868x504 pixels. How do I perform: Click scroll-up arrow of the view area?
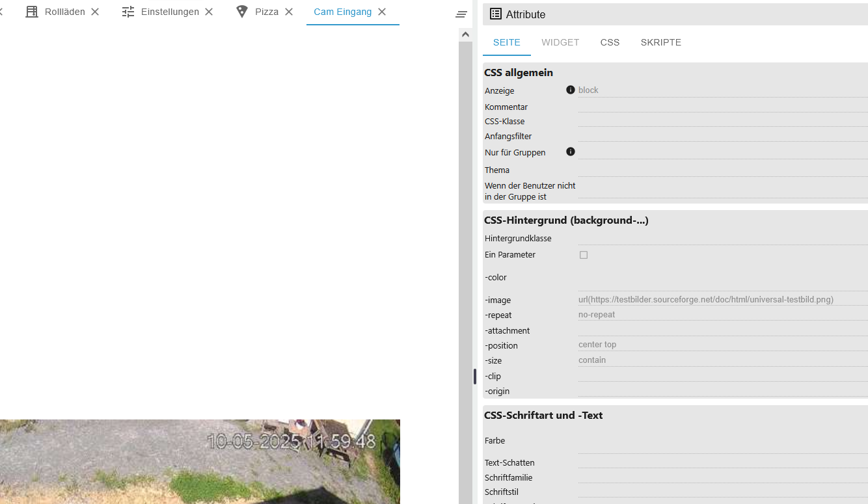coord(465,34)
